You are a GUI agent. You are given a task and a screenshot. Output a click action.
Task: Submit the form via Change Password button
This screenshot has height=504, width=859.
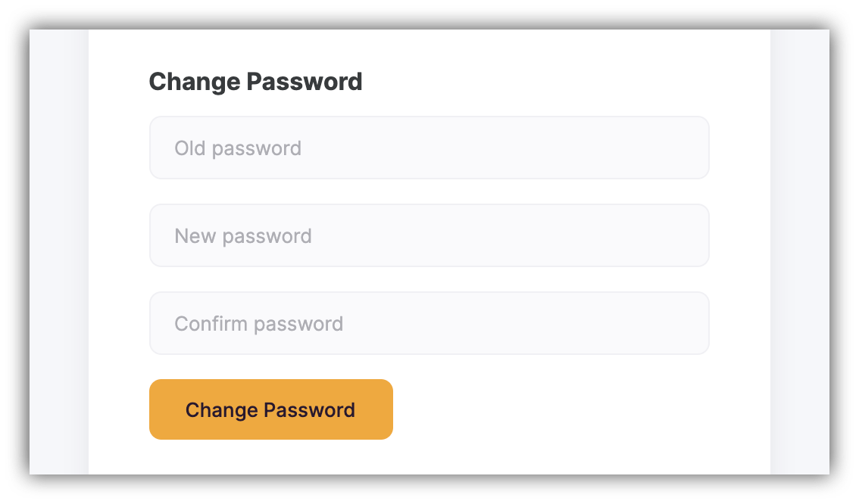[270, 409]
